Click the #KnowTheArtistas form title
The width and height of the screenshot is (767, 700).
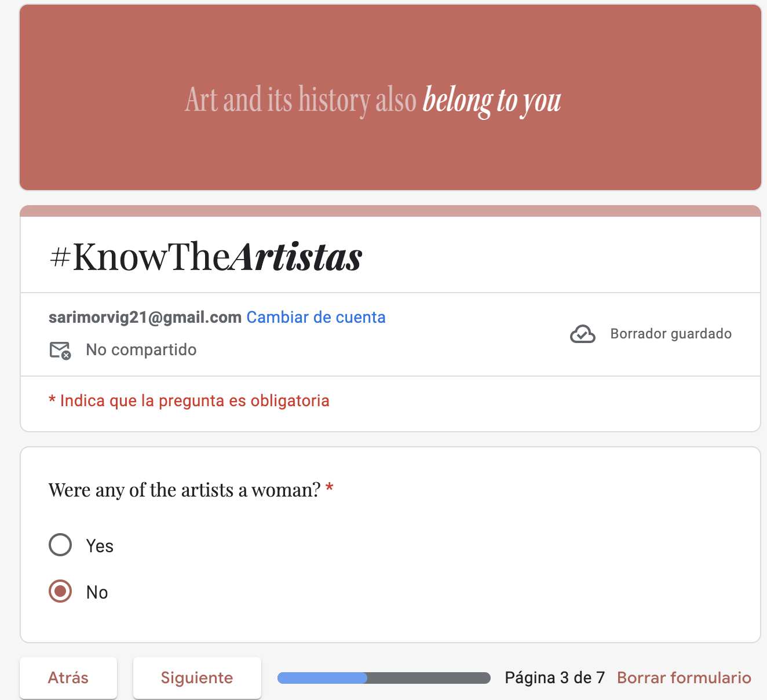pyautogui.click(x=206, y=256)
